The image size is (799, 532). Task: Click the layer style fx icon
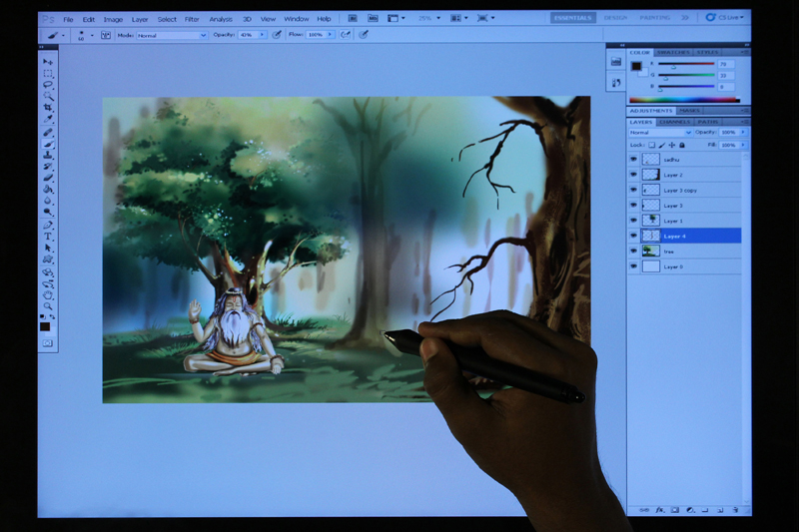pyautogui.click(x=660, y=509)
